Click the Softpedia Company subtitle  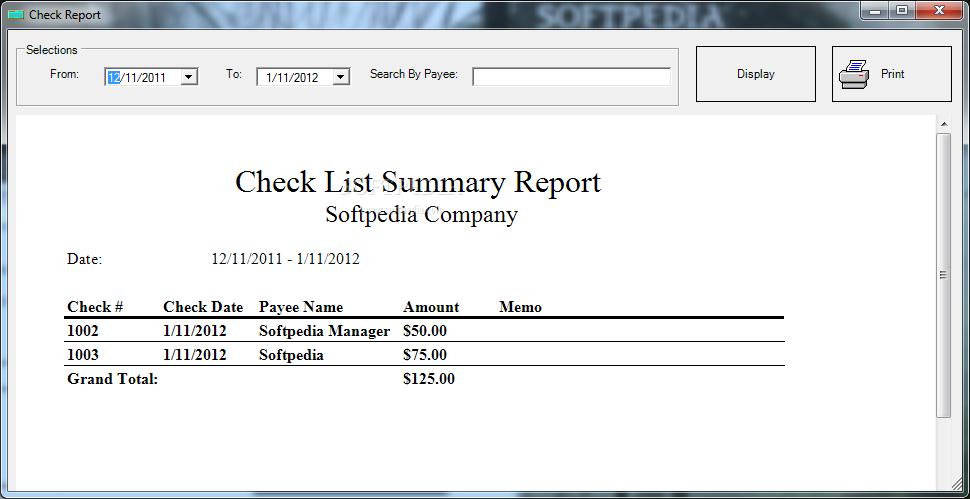coord(422,215)
